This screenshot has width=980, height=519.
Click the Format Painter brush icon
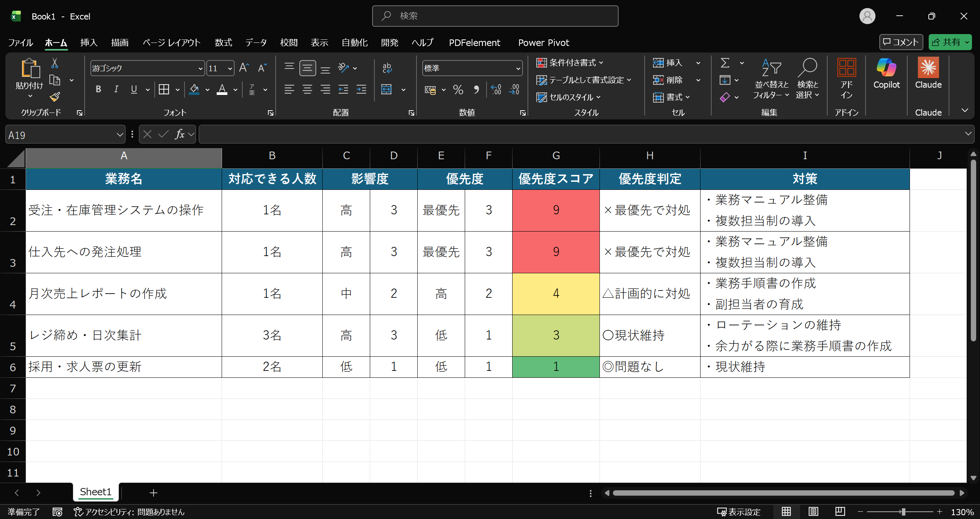55,97
